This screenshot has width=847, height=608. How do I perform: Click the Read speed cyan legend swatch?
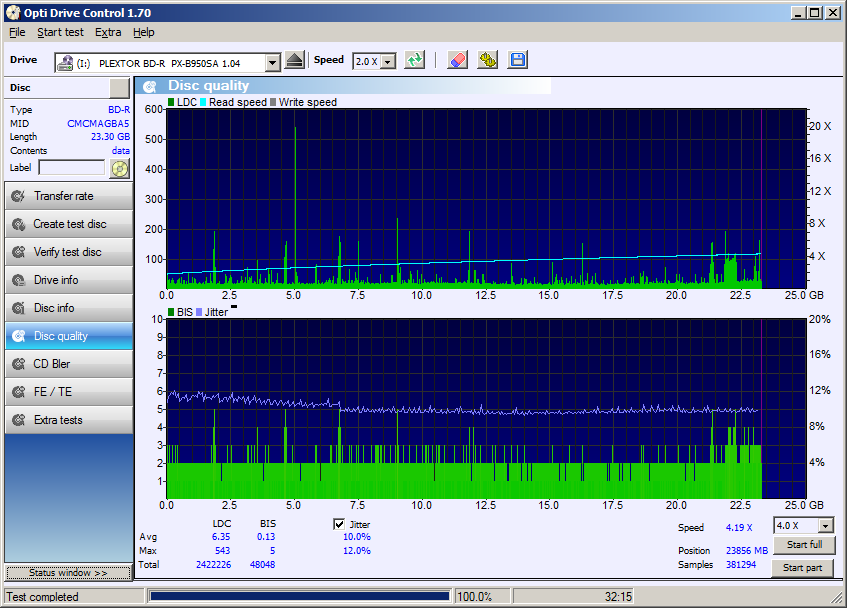point(203,102)
